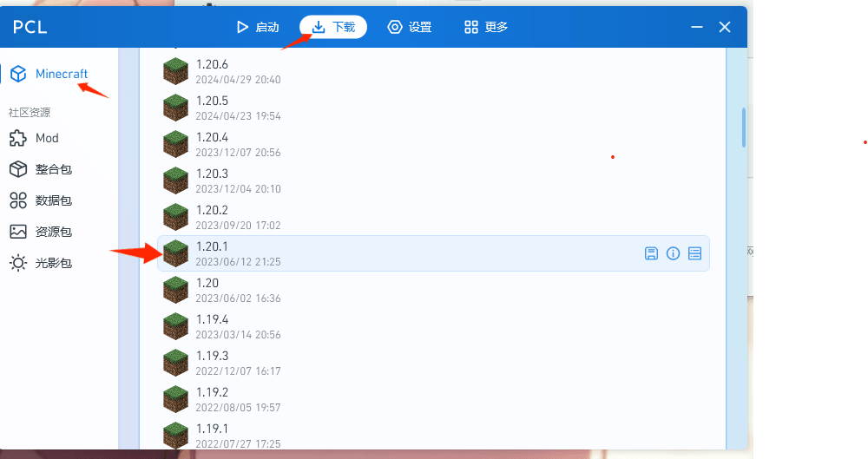Click the 数据包 four-circles icon

(x=18, y=200)
